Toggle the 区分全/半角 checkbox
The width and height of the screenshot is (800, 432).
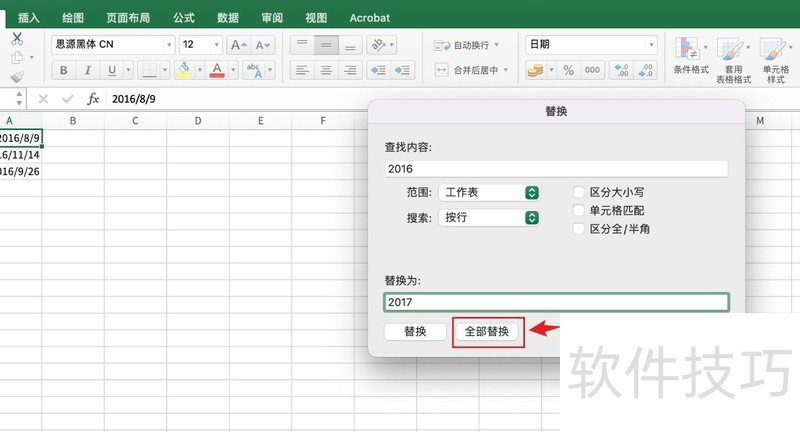pyautogui.click(x=579, y=229)
